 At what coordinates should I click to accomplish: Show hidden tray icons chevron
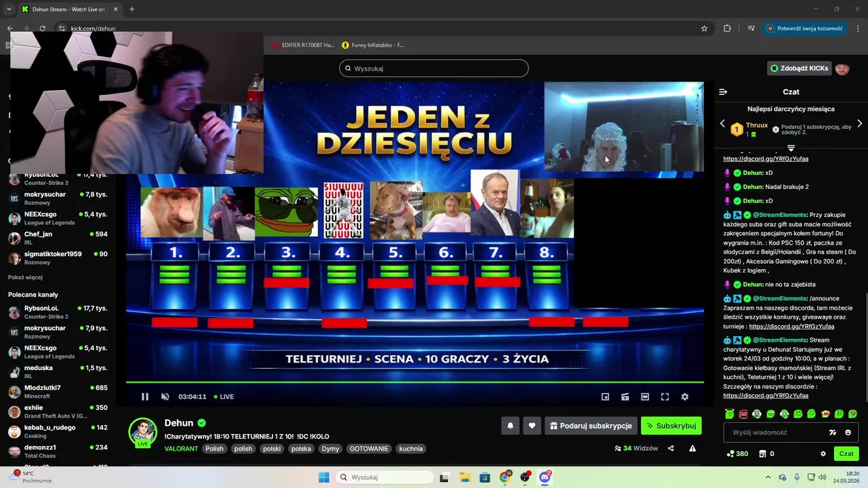(x=768, y=477)
